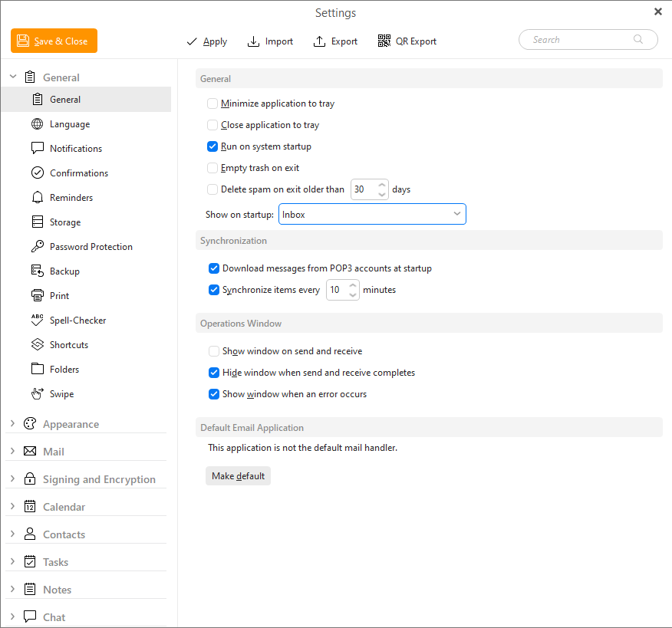Increase synchronize minutes with up arrow
The width and height of the screenshot is (672, 628).
[x=353, y=286]
